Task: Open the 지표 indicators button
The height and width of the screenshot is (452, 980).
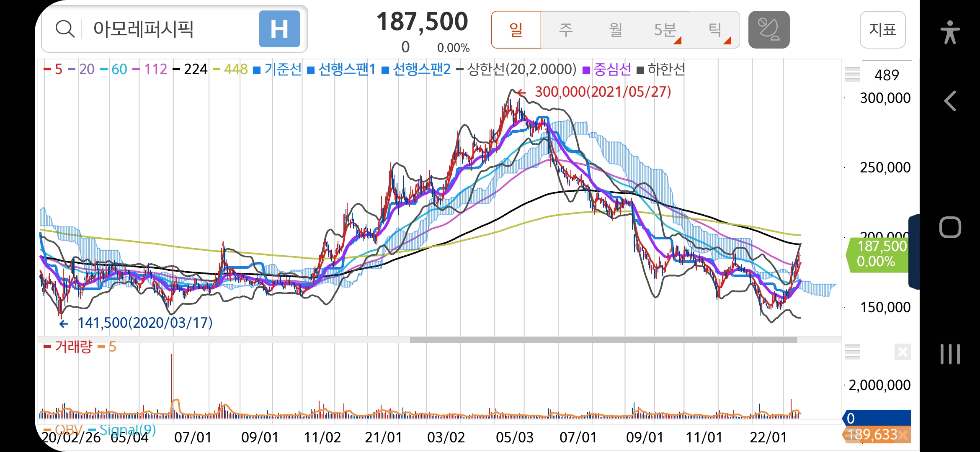Action: coord(883,30)
